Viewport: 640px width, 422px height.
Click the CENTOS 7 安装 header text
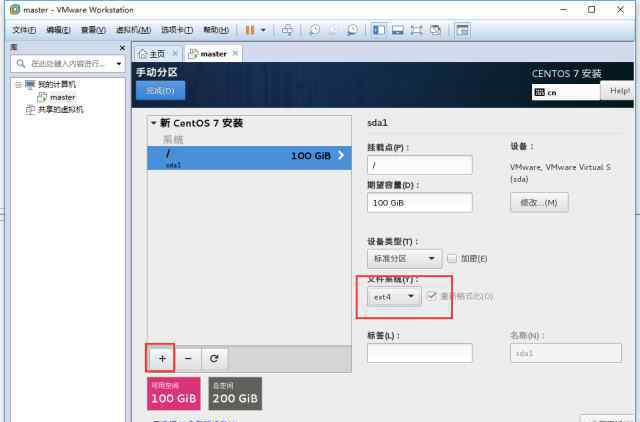click(x=567, y=74)
